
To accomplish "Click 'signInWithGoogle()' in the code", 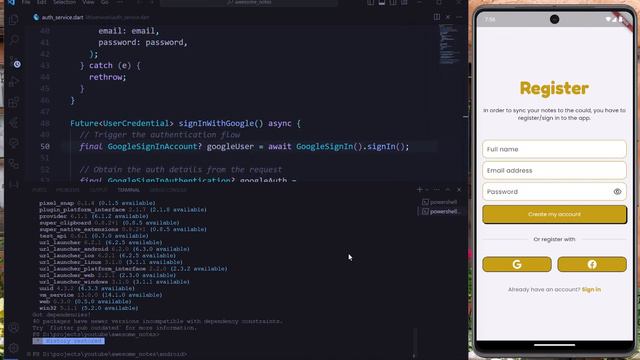I will pyautogui.click(x=221, y=123).
